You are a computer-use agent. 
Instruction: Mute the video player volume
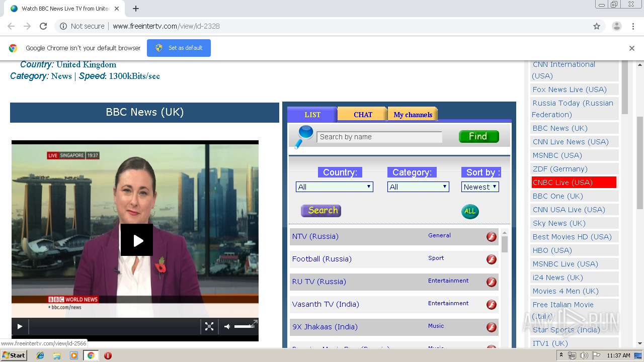tap(227, 326)
